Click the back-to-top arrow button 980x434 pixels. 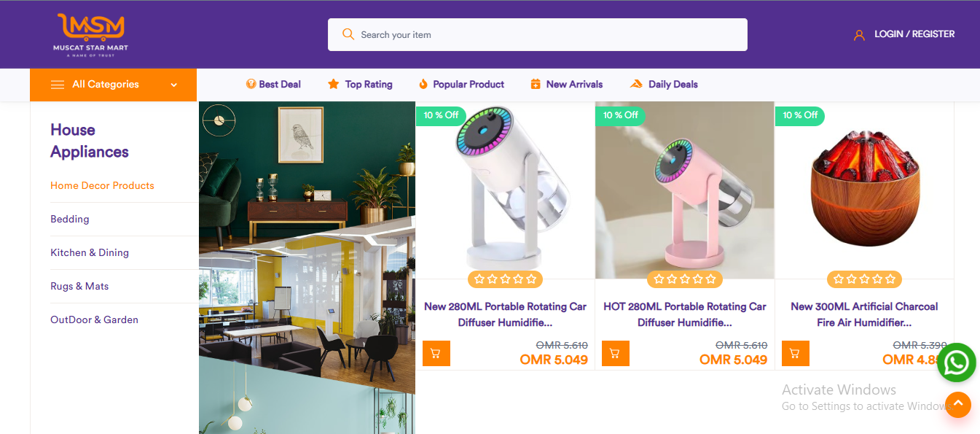958,404
